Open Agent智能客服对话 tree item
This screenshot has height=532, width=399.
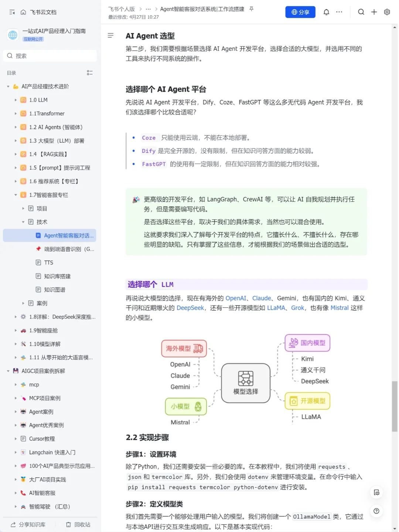tap(50, 235)
